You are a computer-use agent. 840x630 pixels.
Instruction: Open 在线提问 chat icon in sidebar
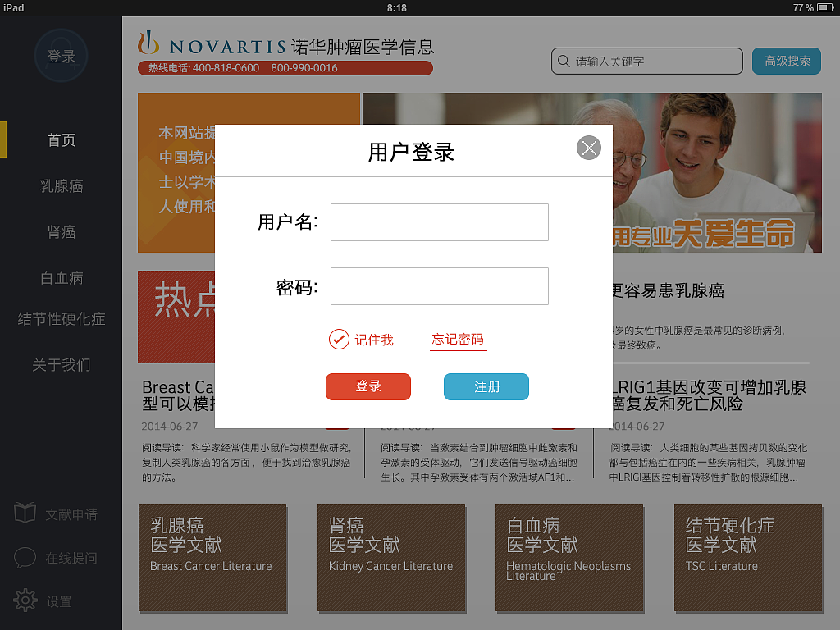pyautogui.click(x=26, y=558)
